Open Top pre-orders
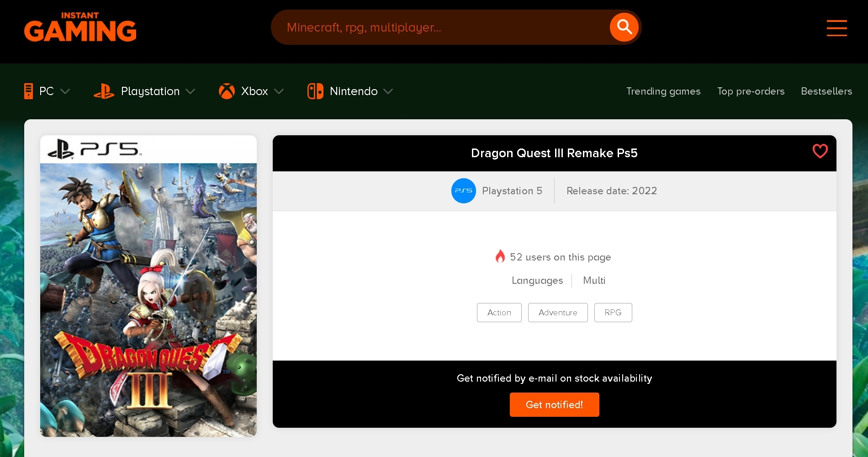The height and width of the screenshot is (457, 868). [x=751, y=91]
